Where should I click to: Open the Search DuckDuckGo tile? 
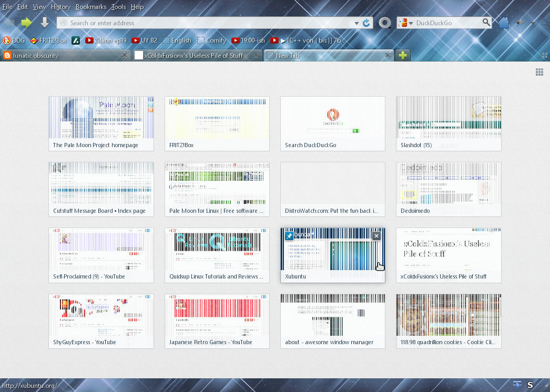click(333, 123)
